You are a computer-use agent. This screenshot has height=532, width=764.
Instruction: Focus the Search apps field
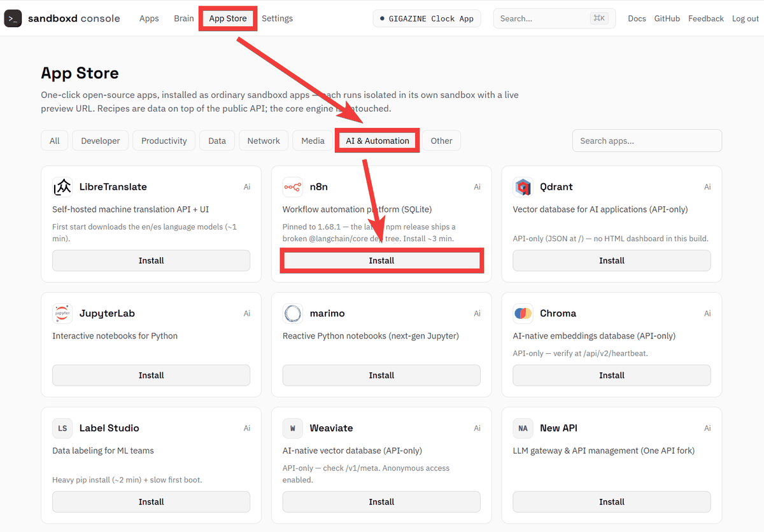pos(647,141)
